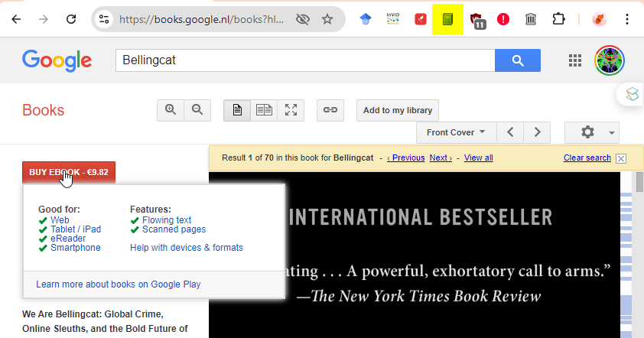The height and width of the screenshot is (338, 644).
Task: Learn more about books on Google Play
Action: click(119, 284)
